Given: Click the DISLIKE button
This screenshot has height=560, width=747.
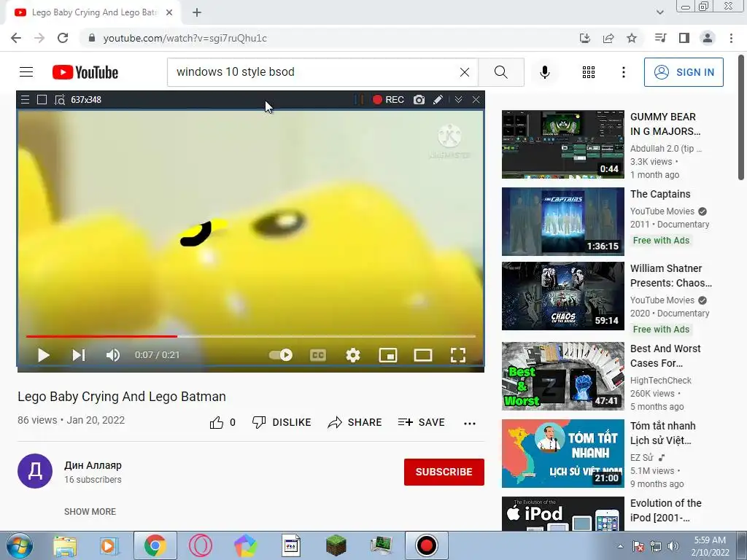Looking at the screenshot, I should pos(282,422).
